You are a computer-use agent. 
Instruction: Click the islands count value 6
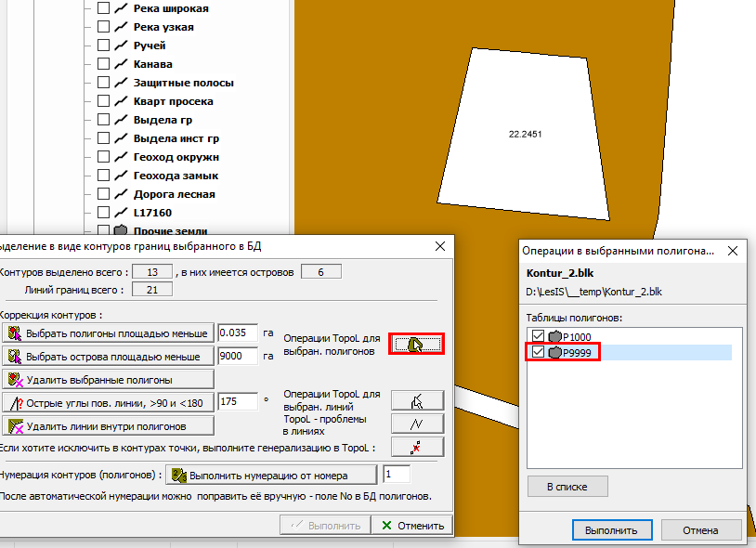[x=321, y=272]
